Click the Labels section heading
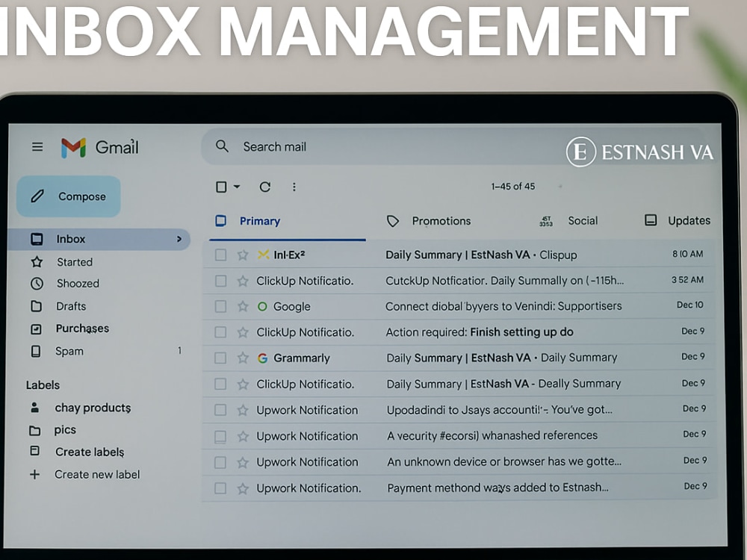 click(x=43, y=385)
